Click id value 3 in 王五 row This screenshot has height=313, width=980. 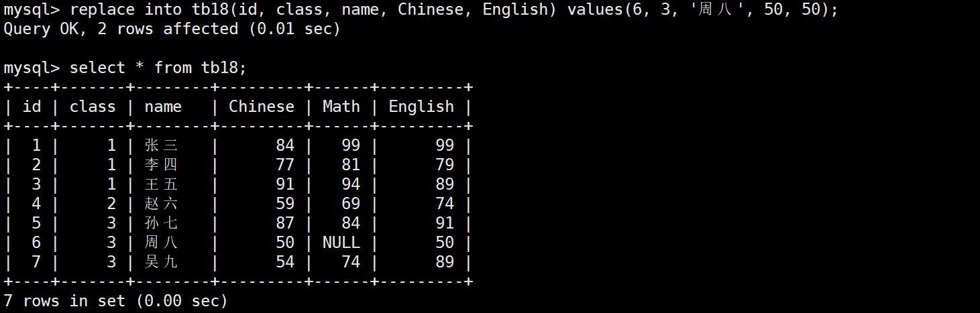click(x=36, y=184)
